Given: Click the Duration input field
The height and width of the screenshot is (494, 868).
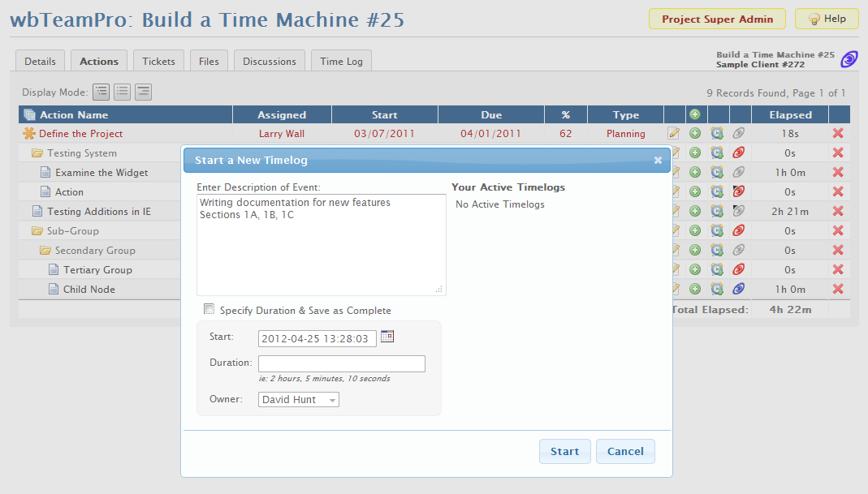Looking at the screenshot, I should click(x=342, y=363).
